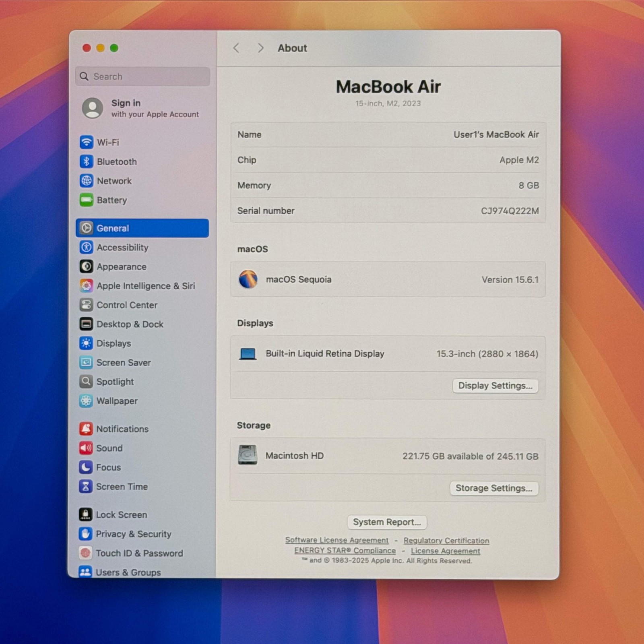Viewport: 644px width, 644px height.
Task: Open Touch ID & Password fingerprint icon
Action: click(x=85, y=553)
